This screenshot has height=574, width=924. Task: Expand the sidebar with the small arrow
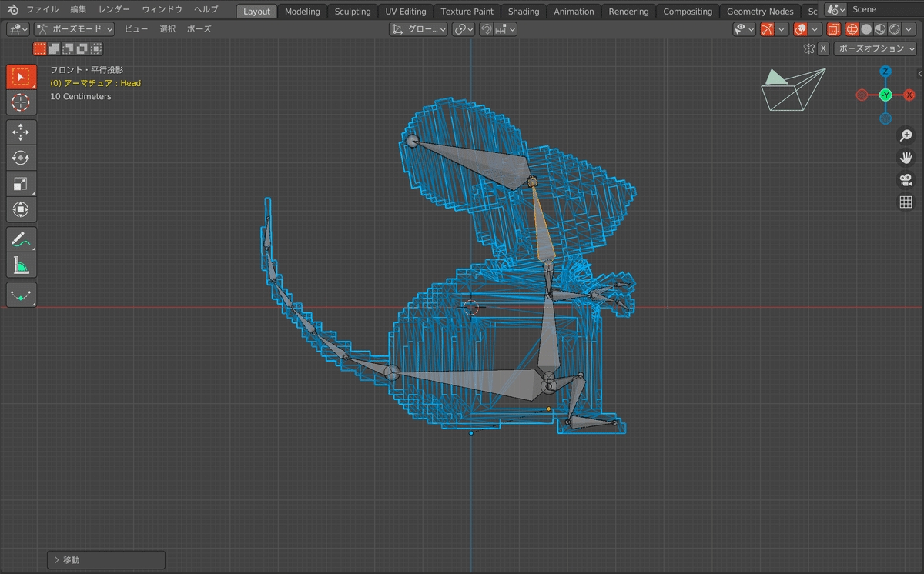pos(920,73)
